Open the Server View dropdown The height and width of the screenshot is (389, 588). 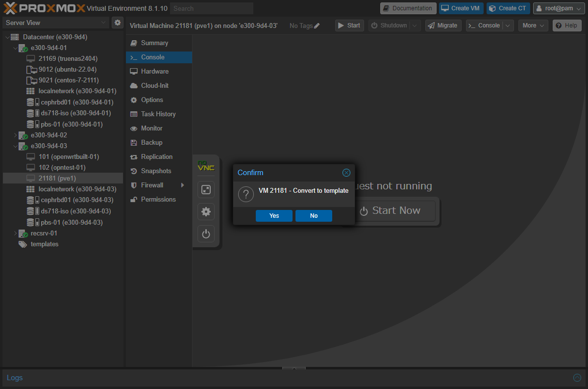[56, 23]
